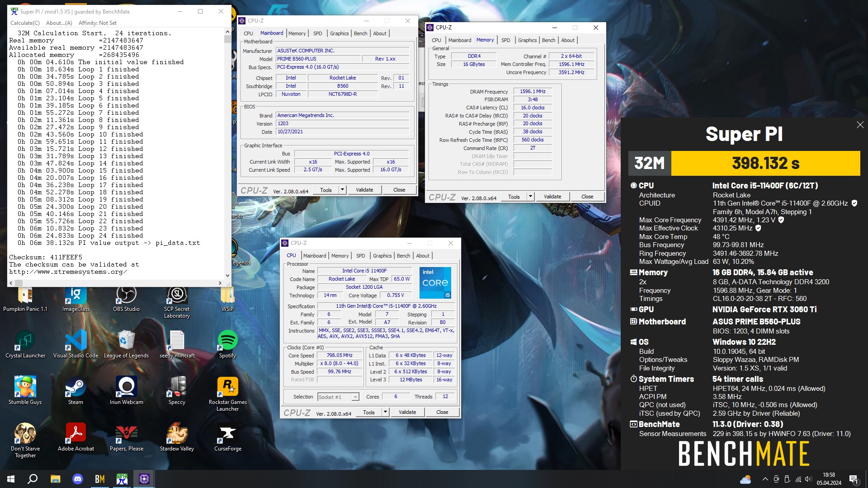The width and height of the screenshot is (868, 488).
Task: Open Mainboard tab in CPU-Z CPU window
Action: pos(315,256)
